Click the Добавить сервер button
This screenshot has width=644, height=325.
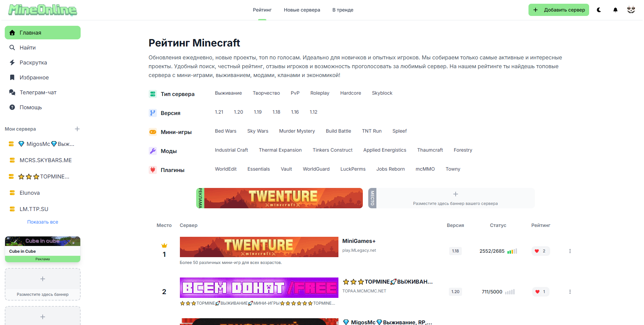559,10
